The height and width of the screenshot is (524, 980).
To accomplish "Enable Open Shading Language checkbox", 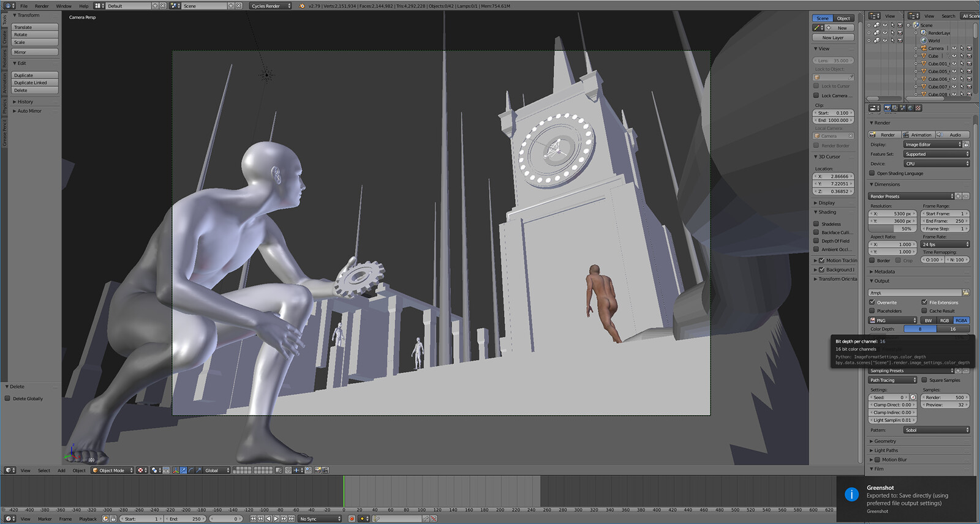I will click(872, 173).
